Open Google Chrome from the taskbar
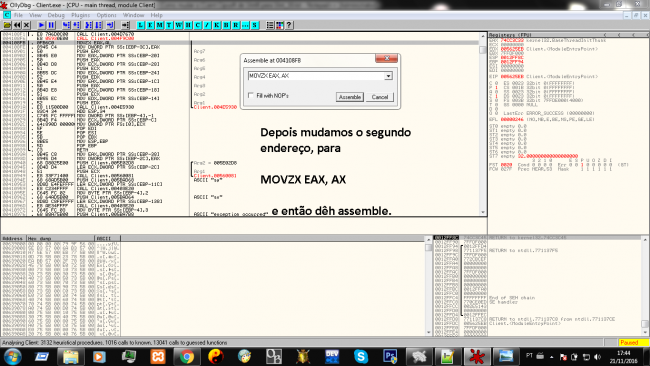This screenshot has width=650, height=366. pos(187,356)
